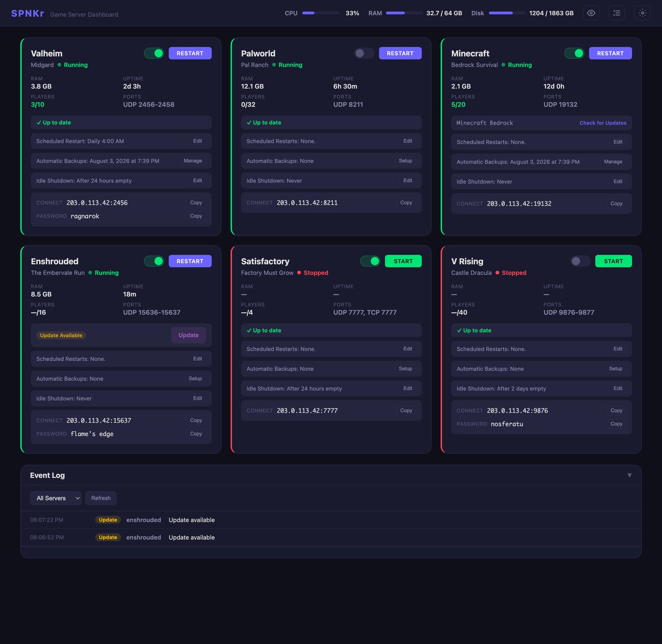Edit Enshrouded scheduled restarts
The width and height of the screenshot is (662, 644).
(198, 359)
